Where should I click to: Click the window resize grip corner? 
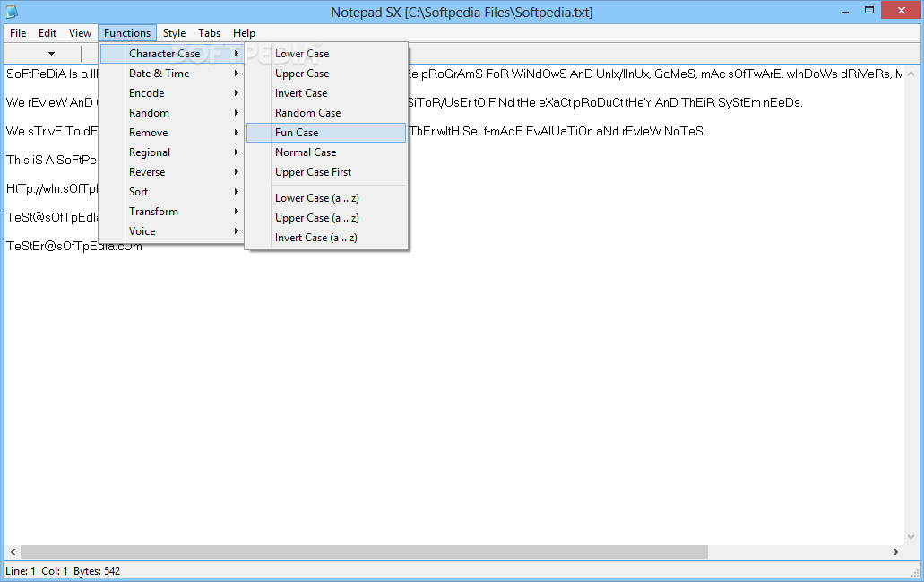pyautogui.click(x=914, y=572)
